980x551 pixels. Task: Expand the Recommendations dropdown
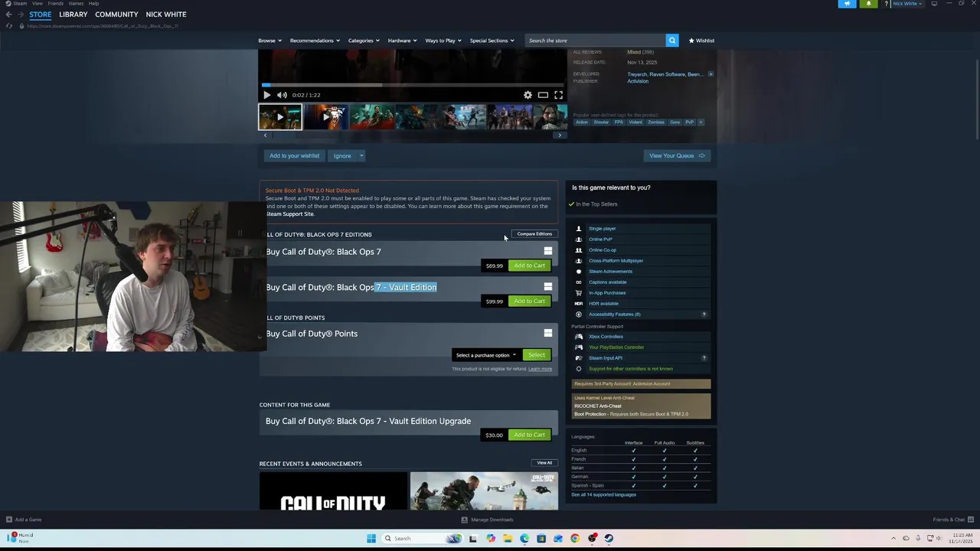[x=314, y=41]
